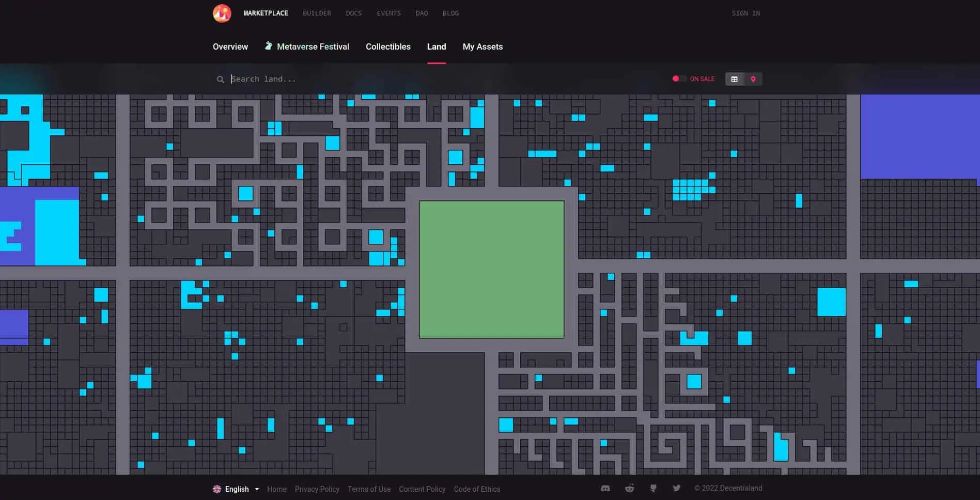980x500 pixels.
Task: Switch to grid list view icon
Action: coord(734,79)
